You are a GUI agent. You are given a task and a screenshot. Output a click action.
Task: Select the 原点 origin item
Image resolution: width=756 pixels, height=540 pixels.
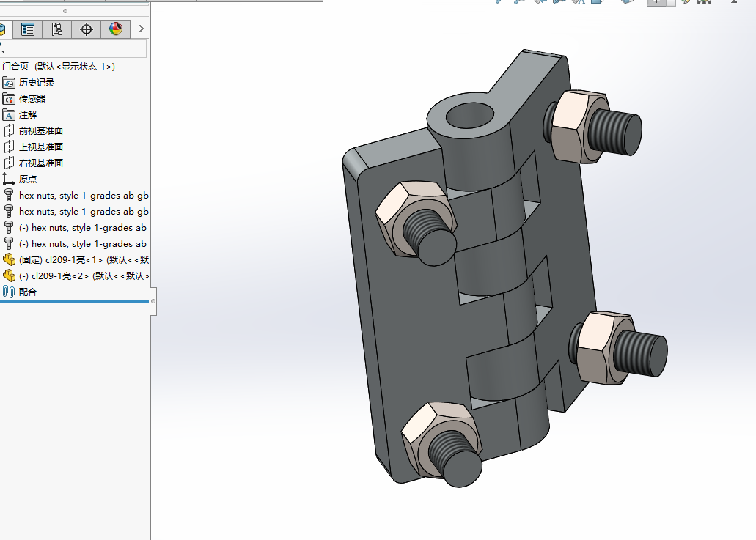tap(20, 180)
